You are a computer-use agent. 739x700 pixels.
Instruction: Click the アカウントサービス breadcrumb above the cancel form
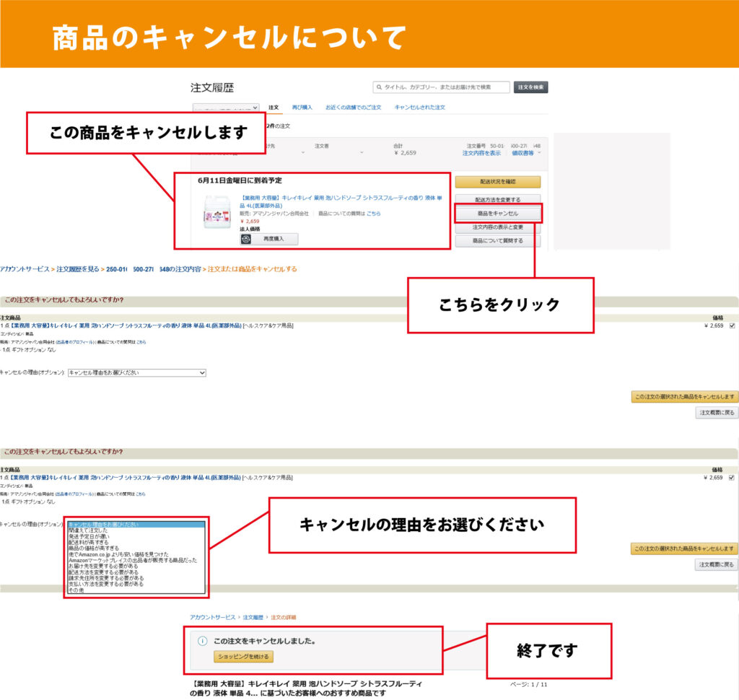point(25,269)
